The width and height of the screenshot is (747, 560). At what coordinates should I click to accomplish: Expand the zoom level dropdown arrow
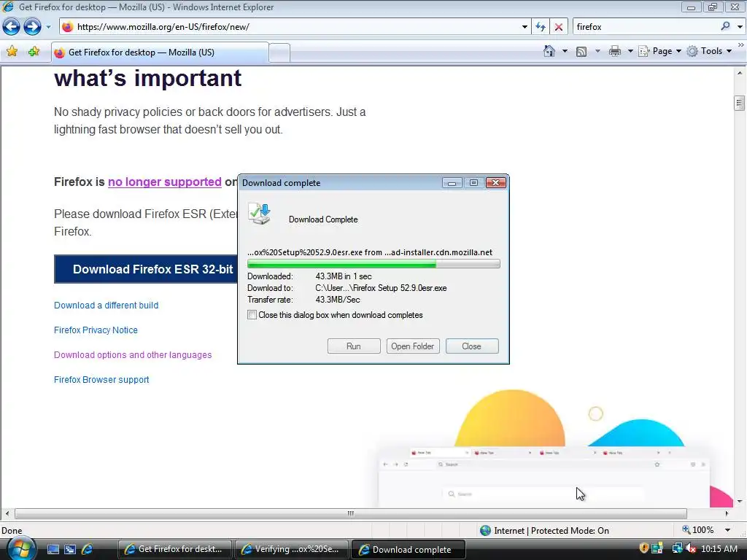728,530
